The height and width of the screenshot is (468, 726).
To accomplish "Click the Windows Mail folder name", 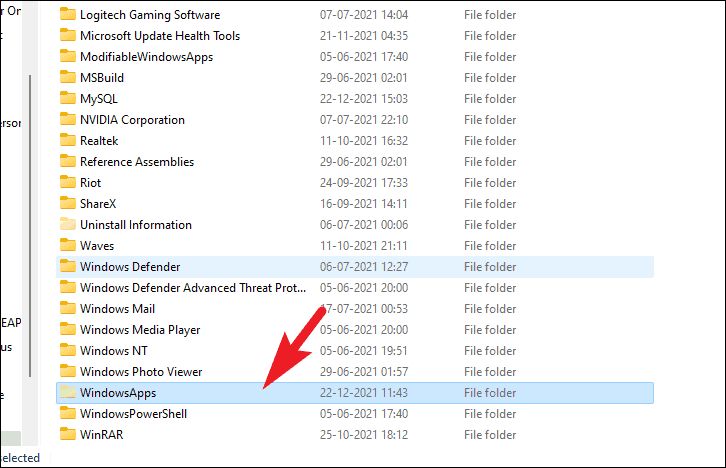I will click(x=117, y=309).
